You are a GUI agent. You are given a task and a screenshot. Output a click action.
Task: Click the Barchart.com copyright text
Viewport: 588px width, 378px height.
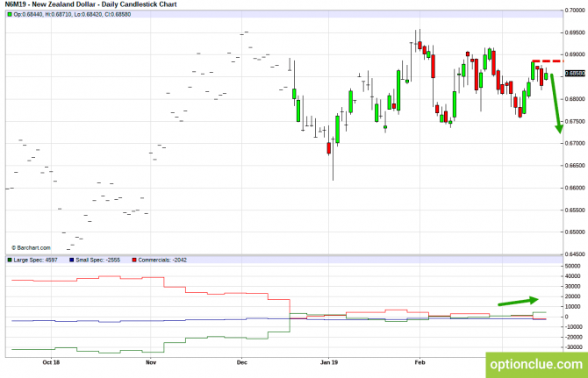coord(31,247)
